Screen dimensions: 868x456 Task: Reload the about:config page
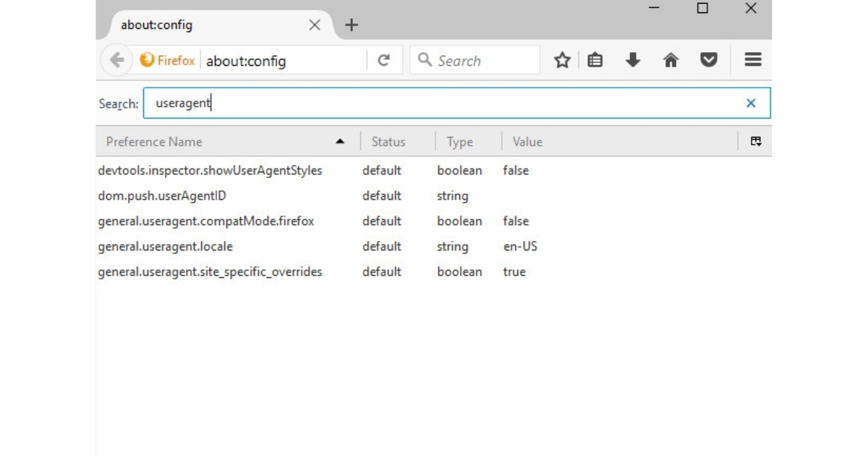pos(383,61)
